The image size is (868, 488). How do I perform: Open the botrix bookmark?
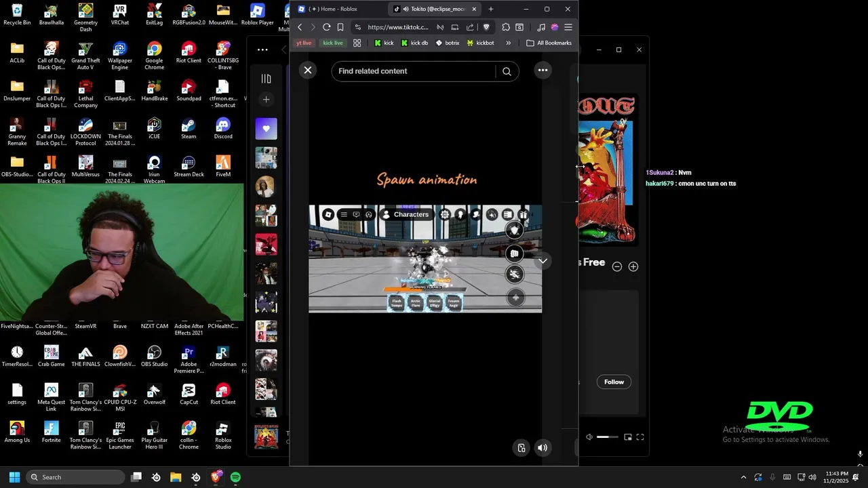(x=448, y=43)
